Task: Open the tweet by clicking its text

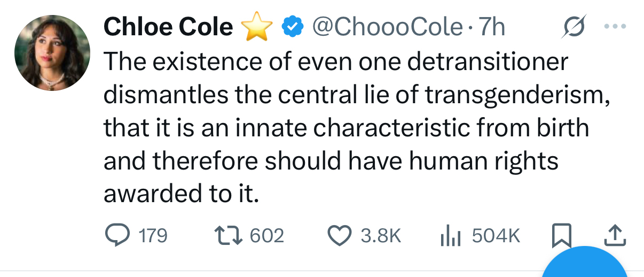Action: coord(342,128)
